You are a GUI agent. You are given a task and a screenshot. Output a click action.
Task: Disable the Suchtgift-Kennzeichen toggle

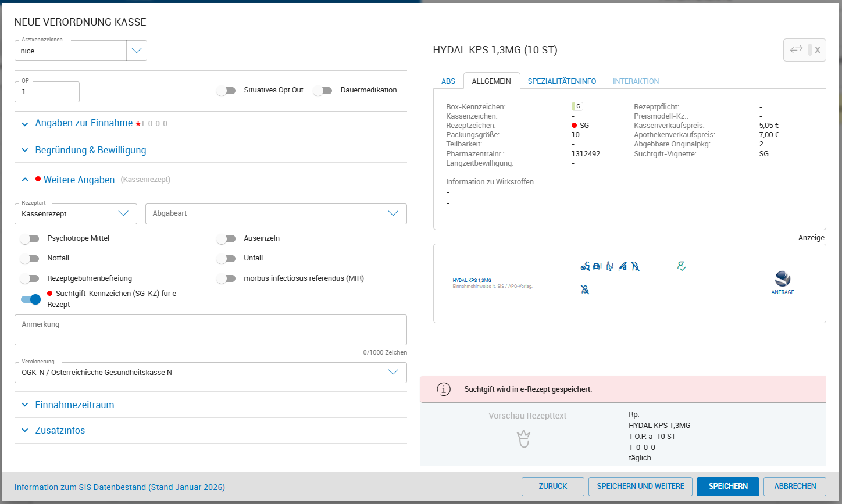31,299
